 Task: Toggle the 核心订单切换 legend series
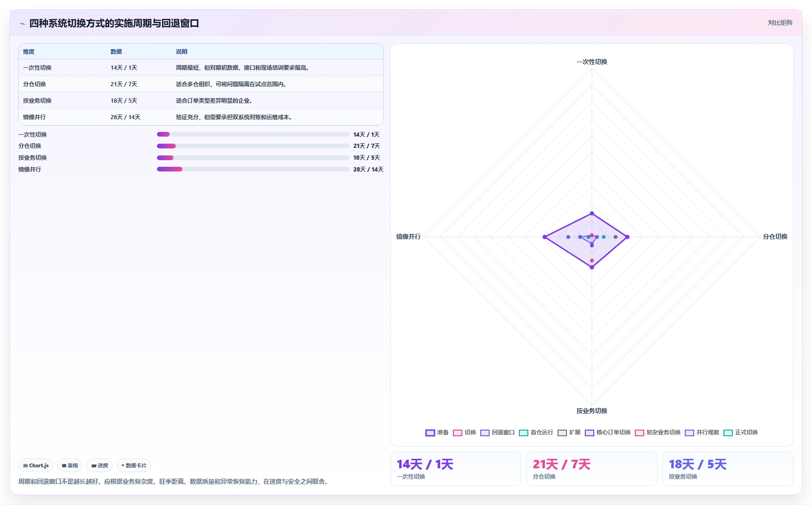pyautogui.click(x=607, y=432)
